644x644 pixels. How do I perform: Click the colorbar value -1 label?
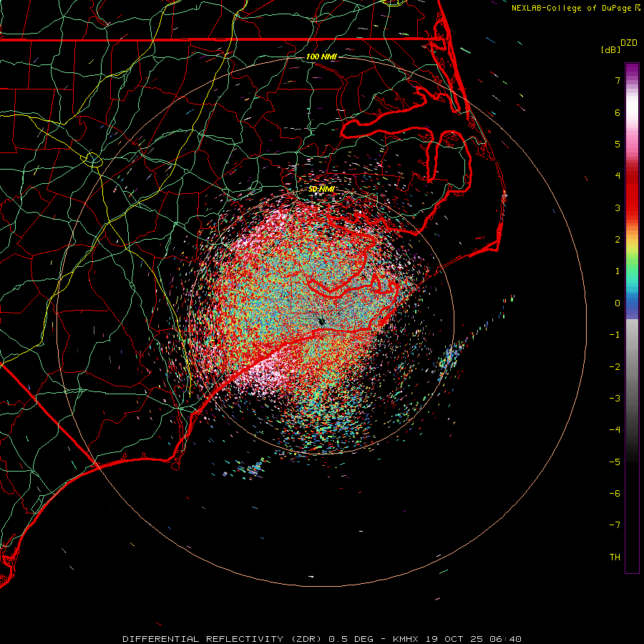[615, 335]
